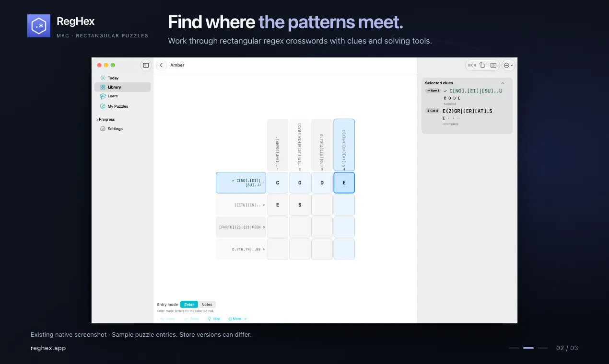
Task: Toggle the clue list panel icon
Action: [493, 65]
